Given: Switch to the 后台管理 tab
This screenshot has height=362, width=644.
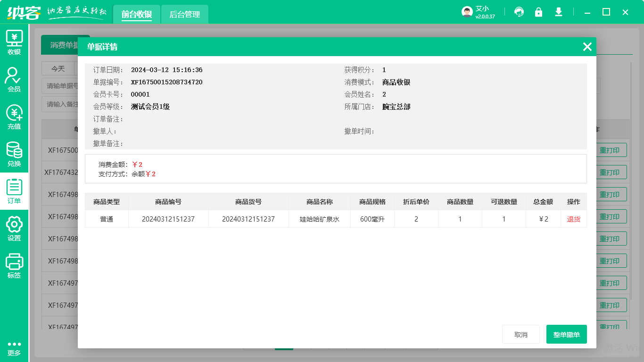Looking at the screenshot, I should 185,14.
